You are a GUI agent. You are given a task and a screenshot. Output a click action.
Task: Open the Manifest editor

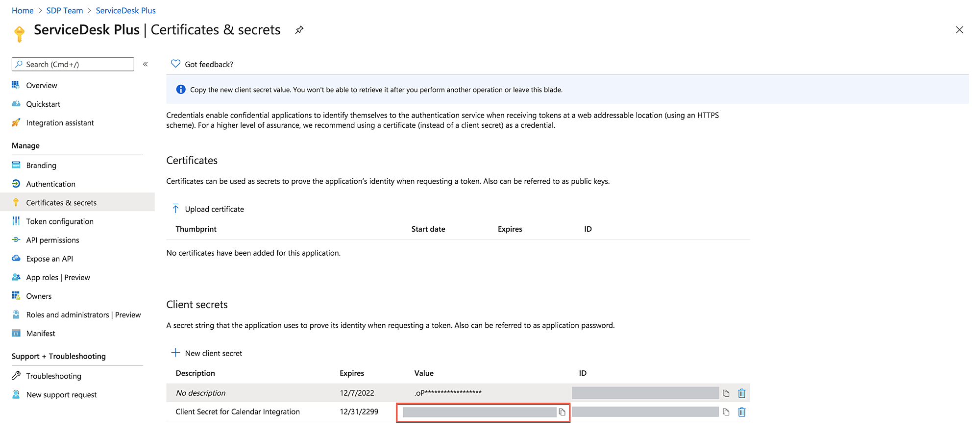tap(41, 333)
